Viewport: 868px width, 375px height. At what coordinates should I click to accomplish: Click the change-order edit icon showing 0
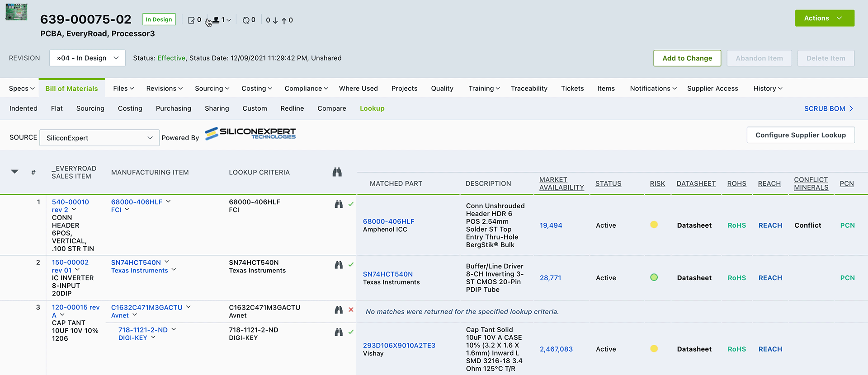click(x=191, y=20)
